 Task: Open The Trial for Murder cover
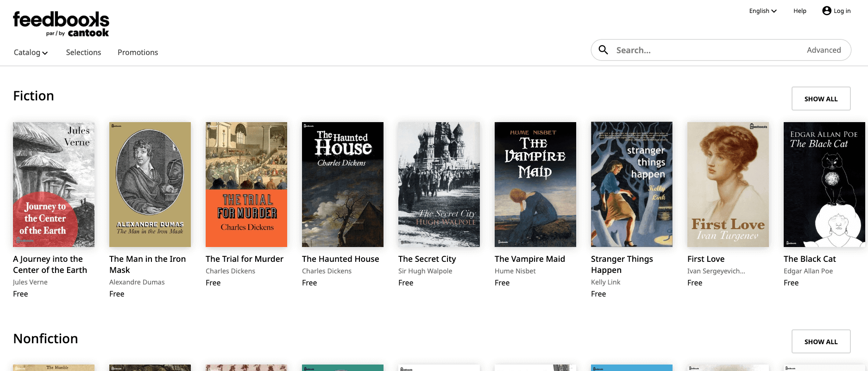(x=246, y=185)
